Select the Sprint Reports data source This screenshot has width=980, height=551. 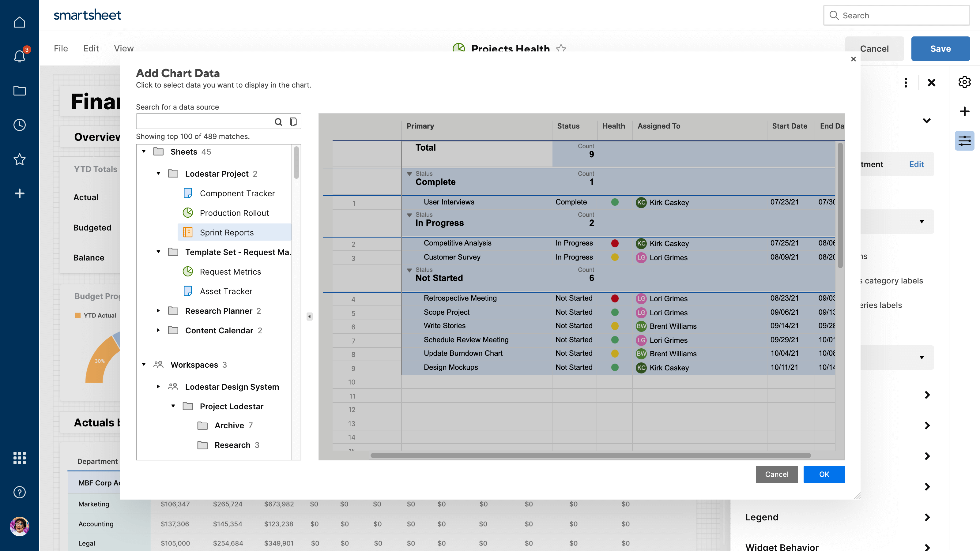(227, 232)
